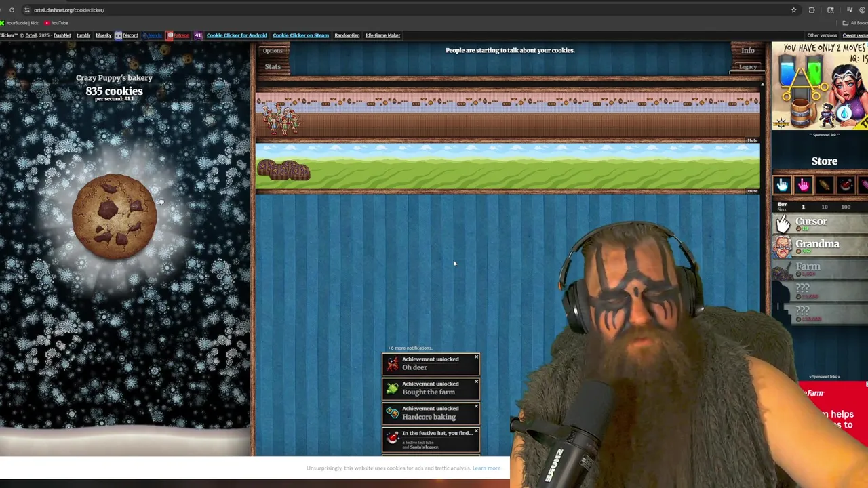868x488 pixels.
Task: Open the Patreon link in top bar
Action: click(x=178, y=35)
